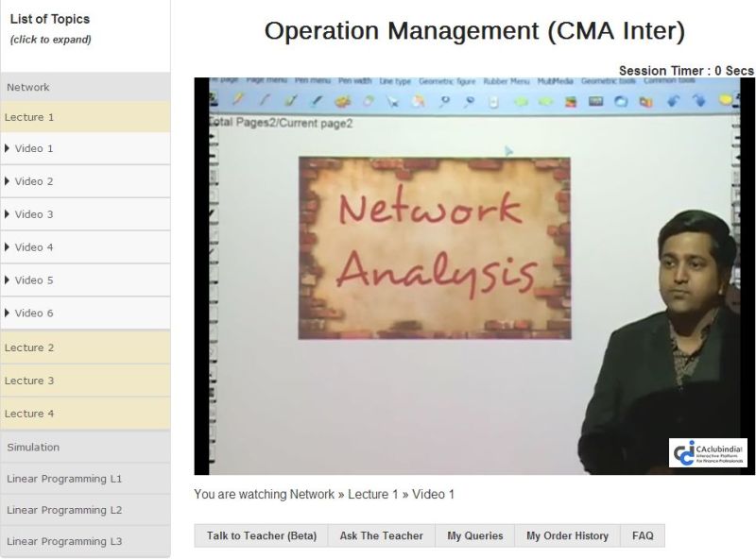Expand the Simulation topic

point(33,448)
